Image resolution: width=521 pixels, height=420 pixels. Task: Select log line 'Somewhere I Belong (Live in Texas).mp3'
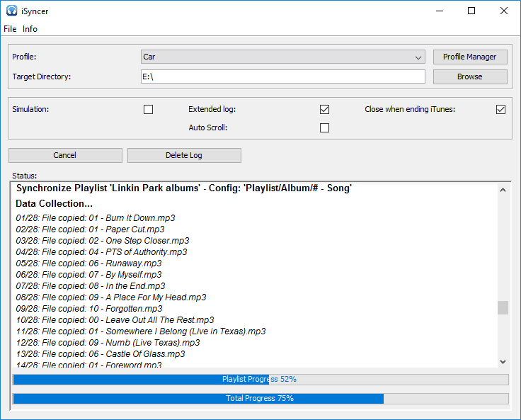pos(141,331)
